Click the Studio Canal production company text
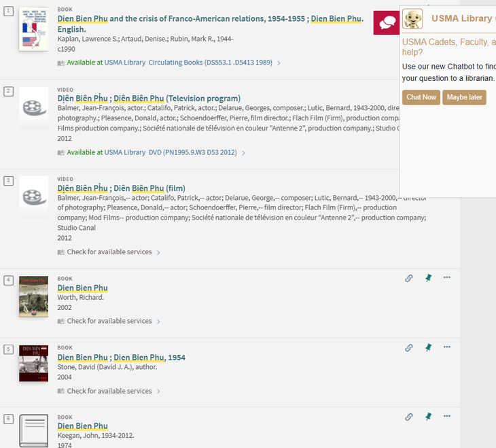Screen dimensions: 496x448 (76, 228)
